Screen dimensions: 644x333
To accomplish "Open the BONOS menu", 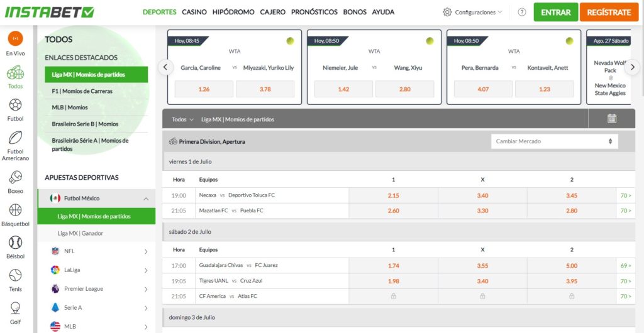I will tap(355, 13).
